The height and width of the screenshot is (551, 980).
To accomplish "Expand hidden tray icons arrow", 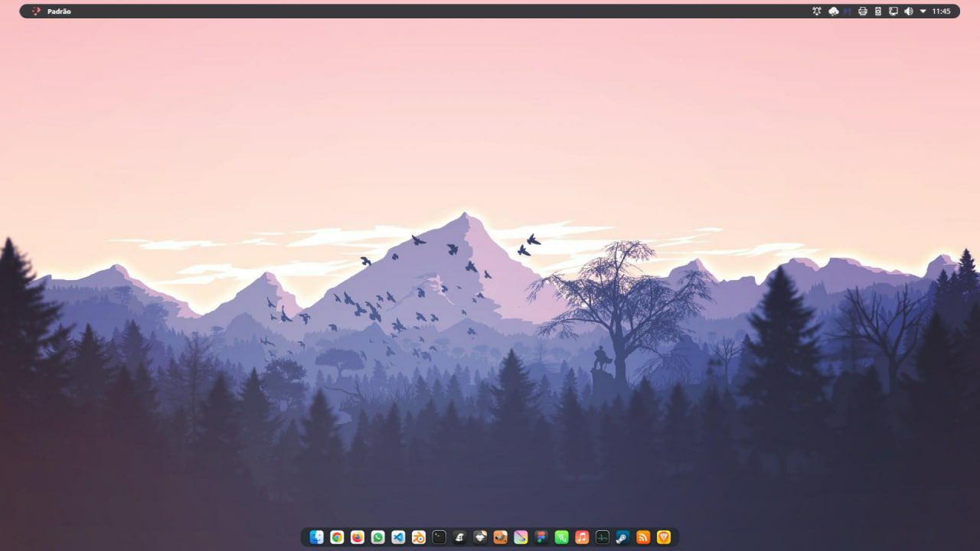I will tap(923, 11).
